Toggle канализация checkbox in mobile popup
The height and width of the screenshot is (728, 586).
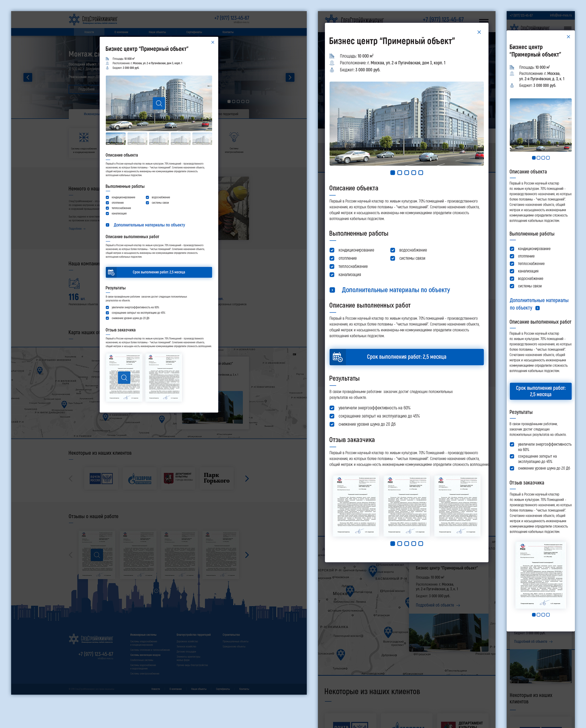[512, 271]
